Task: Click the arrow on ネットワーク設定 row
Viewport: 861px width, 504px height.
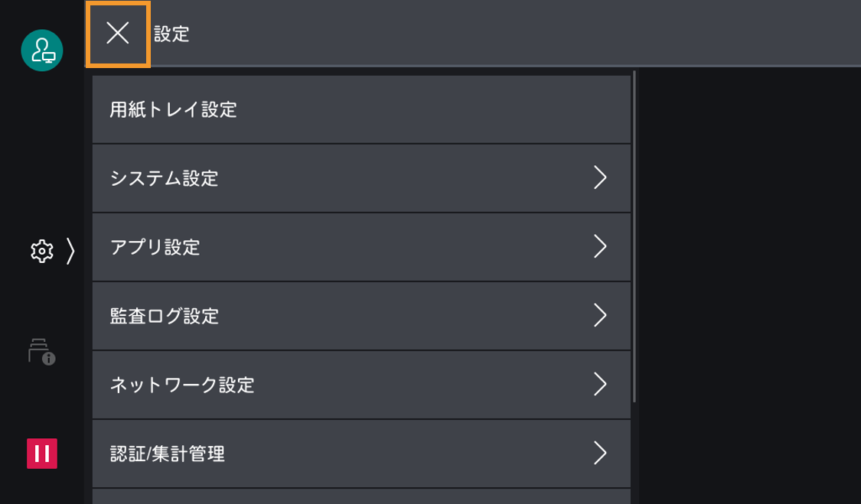Action: [600, 384]
